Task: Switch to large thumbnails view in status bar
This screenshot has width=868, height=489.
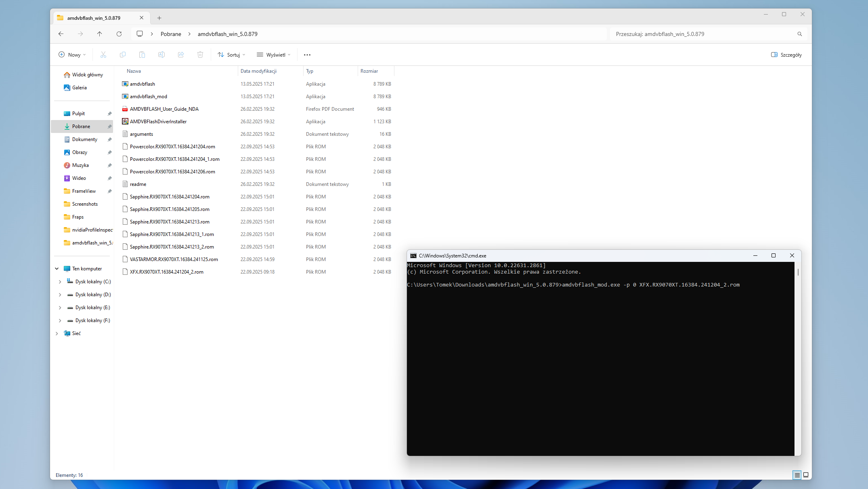Action: [806, 475]
